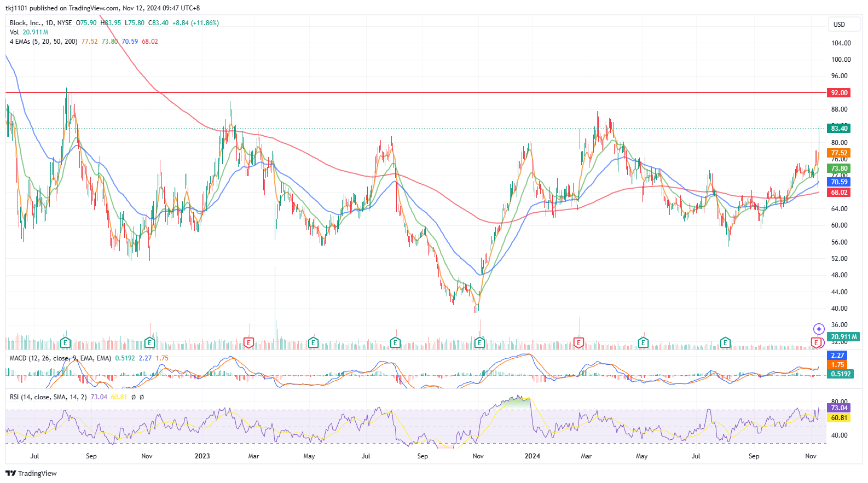This screenshot has height=483, width=868.
Task: Click the 20.911M volume axis label
Action: click(x=843, y=337)
